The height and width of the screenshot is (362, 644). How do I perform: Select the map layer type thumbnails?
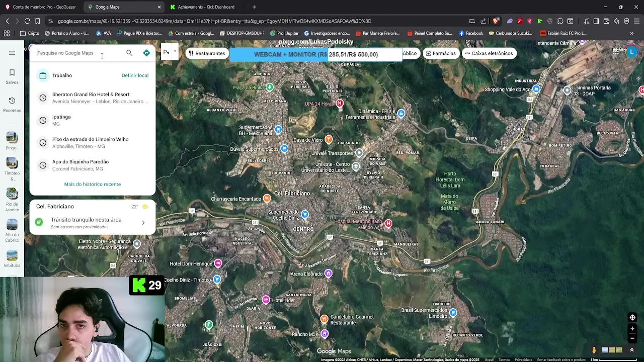tap(612, 350)
